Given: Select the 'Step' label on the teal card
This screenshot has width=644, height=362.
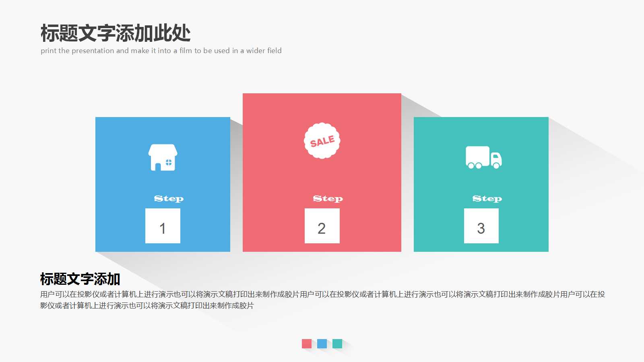Looking at the screenshot, I should click(x=487, y=198).
